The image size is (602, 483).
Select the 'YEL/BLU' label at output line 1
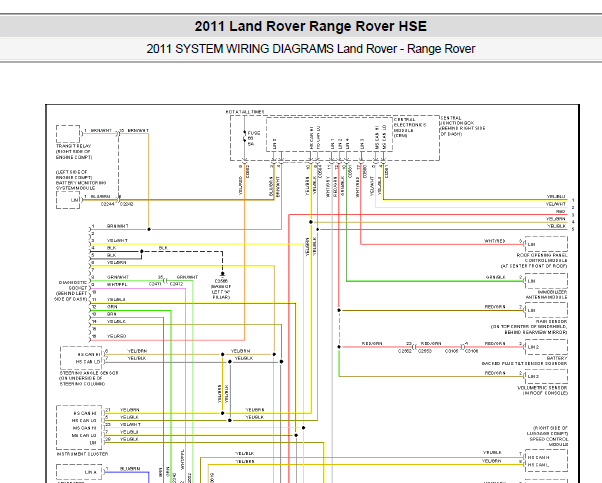(x=556, y=197)
